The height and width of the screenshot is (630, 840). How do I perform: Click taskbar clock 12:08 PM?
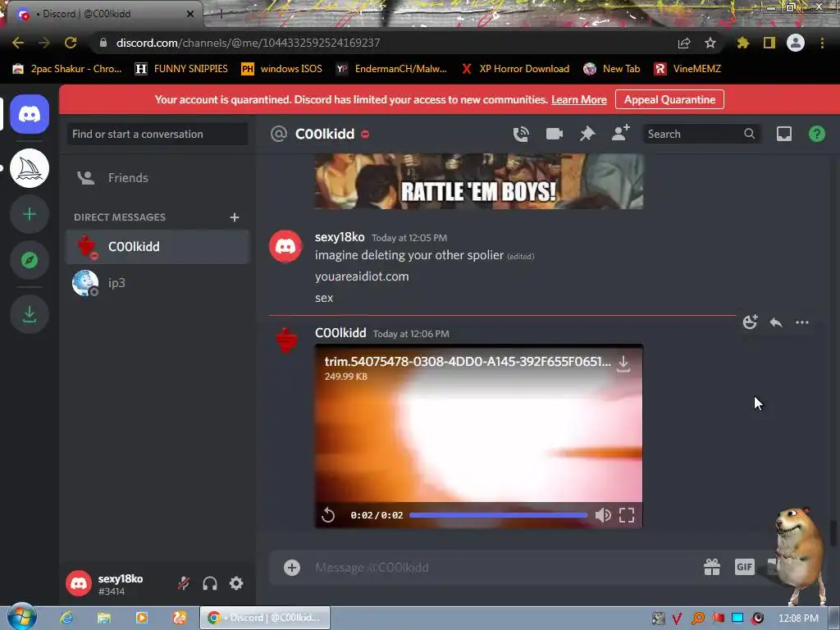coord(798,619)
